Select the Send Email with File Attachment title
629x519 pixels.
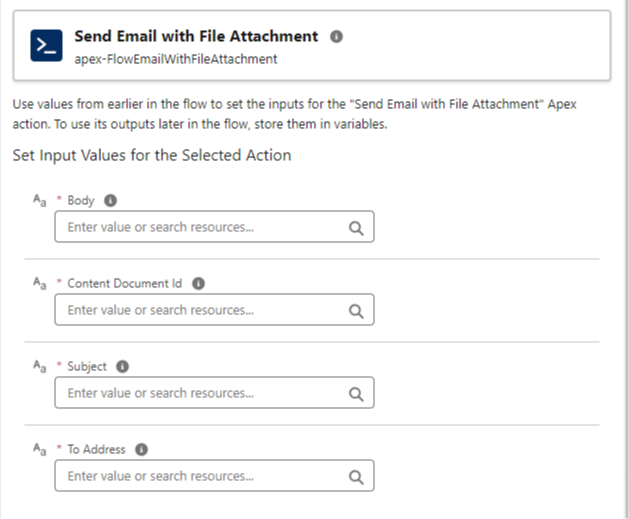tap(196, 37)
